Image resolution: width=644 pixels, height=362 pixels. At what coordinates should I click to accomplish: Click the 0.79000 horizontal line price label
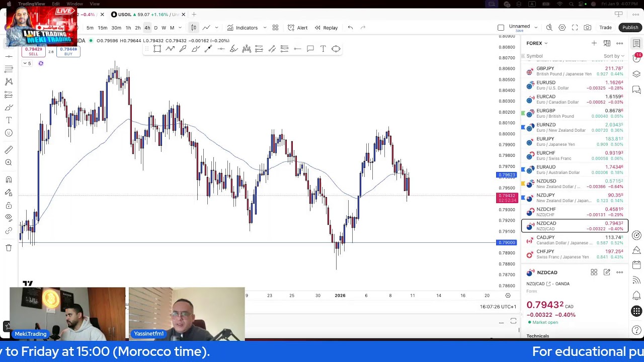[507, 243]
